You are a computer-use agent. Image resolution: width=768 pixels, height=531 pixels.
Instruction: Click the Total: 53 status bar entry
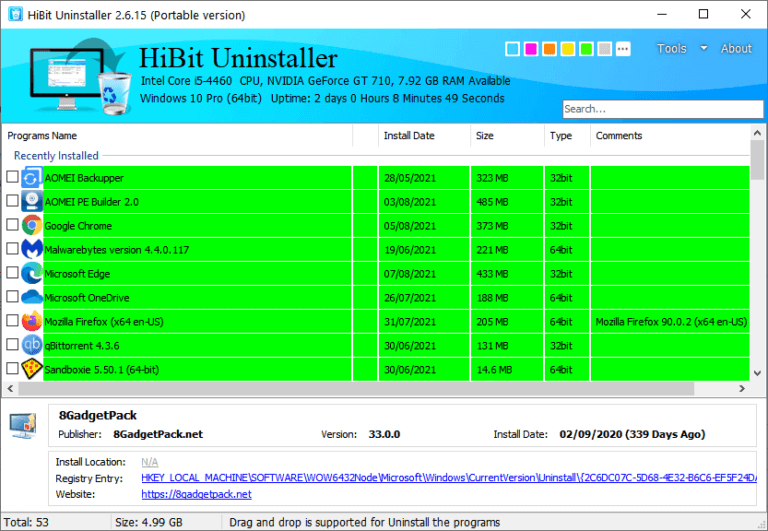[26, 522]
